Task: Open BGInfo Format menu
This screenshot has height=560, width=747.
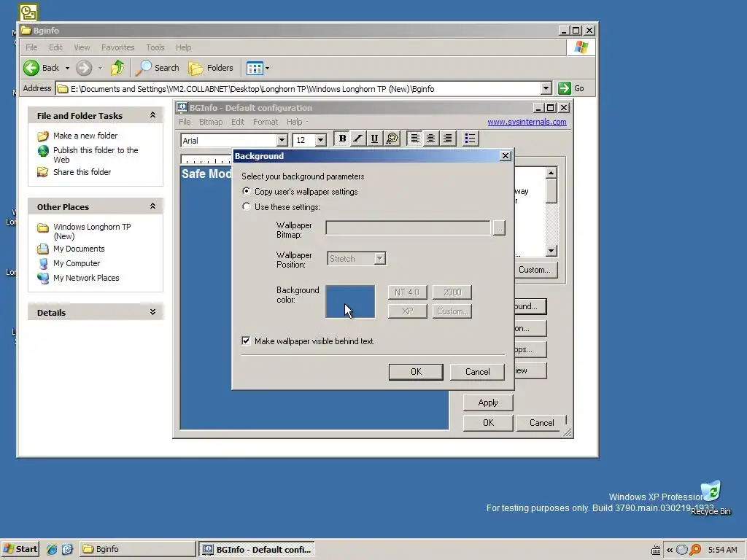Action: (266, 122)
